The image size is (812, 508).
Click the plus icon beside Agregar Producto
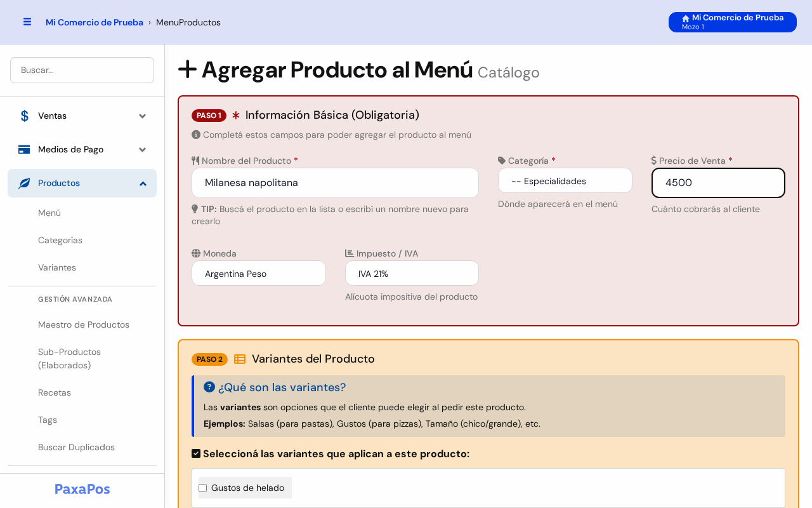tap(188, 69)
